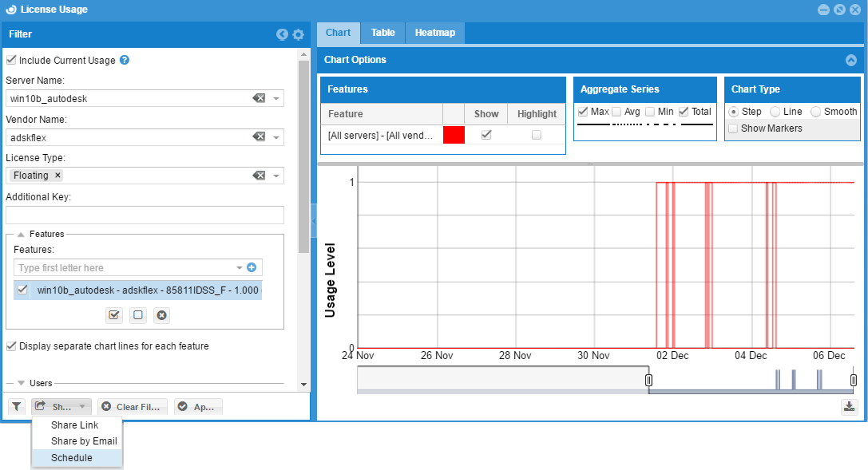Collapse the Filter panel with arrow icon

[282, 34]
